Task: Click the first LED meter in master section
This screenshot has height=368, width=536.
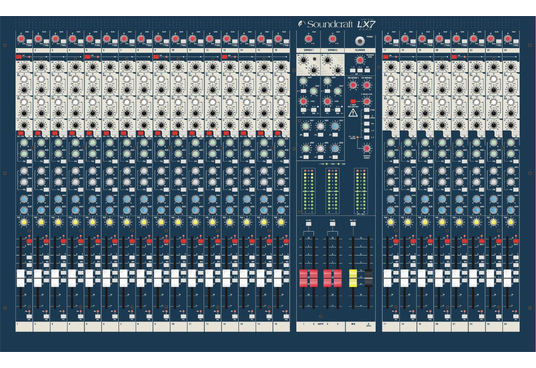Action: [308, 191]
